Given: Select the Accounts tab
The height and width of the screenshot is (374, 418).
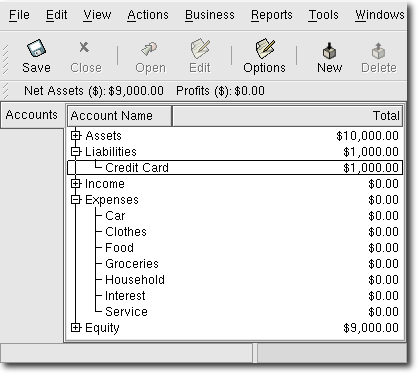Looking at the screenshot, I should click(32, 115).
